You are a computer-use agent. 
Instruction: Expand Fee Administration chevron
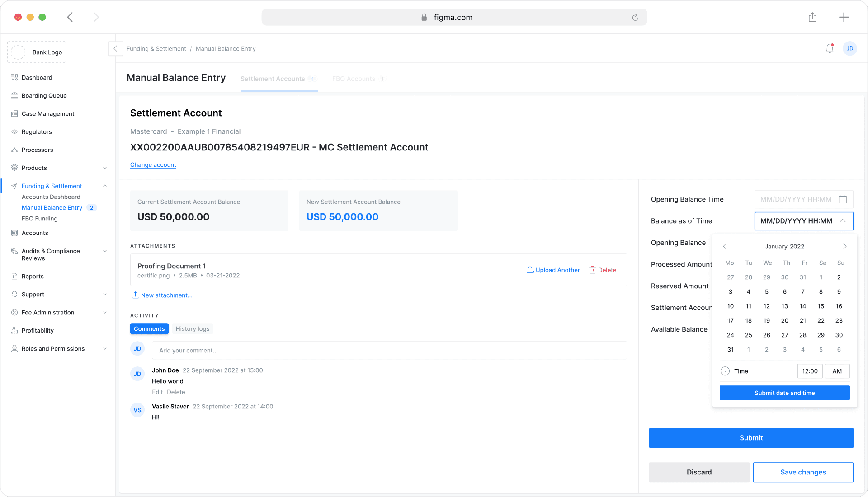pyautogui.click(x=105, y=313)
